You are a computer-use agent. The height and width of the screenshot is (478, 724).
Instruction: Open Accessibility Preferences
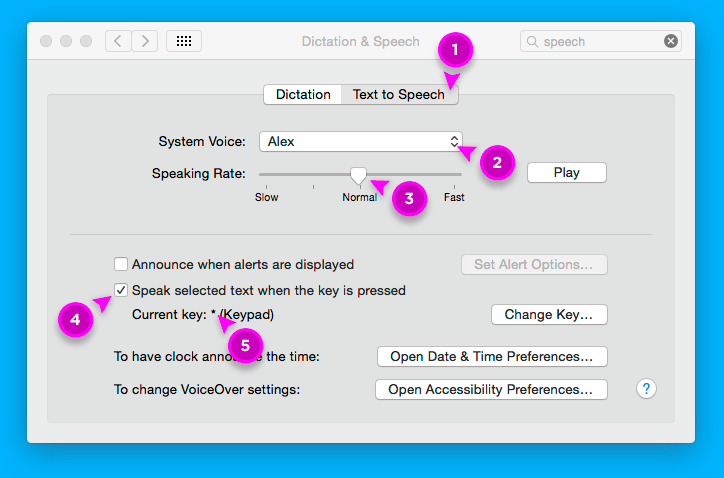pyautogui.click(x=491, y=389)
